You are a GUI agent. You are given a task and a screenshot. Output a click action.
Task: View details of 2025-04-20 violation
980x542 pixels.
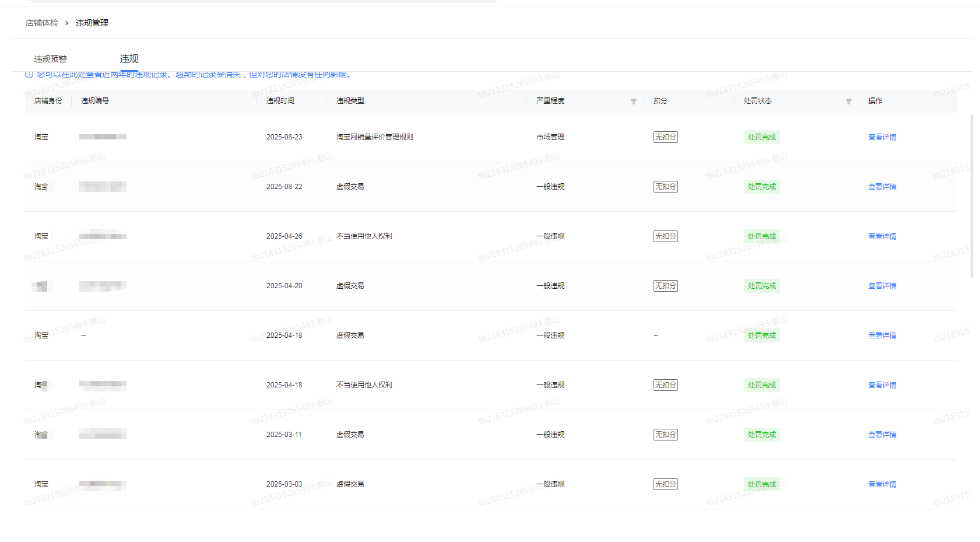pyautogui.click(x=882, y=286)
